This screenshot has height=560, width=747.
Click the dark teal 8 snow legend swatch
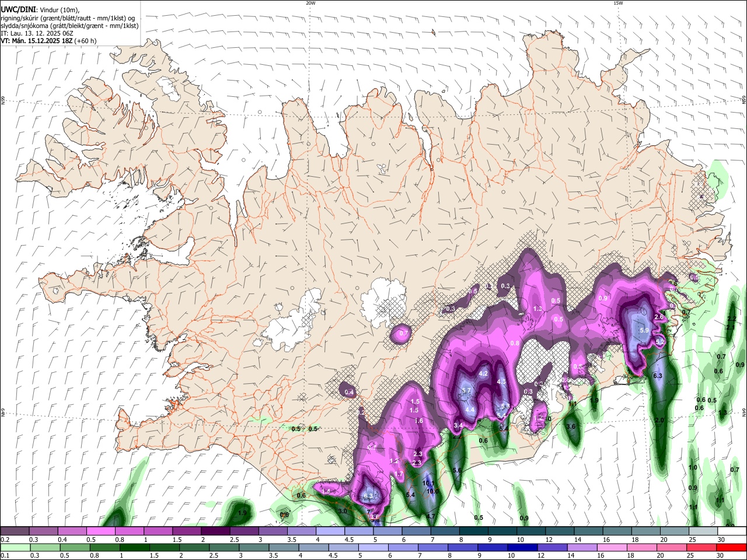[474, 531]
